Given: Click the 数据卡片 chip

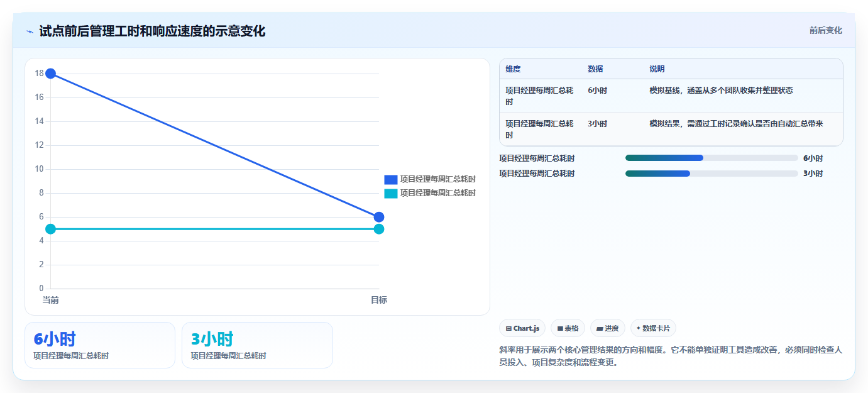Looking at the screenshot, I should coord(653,328).
